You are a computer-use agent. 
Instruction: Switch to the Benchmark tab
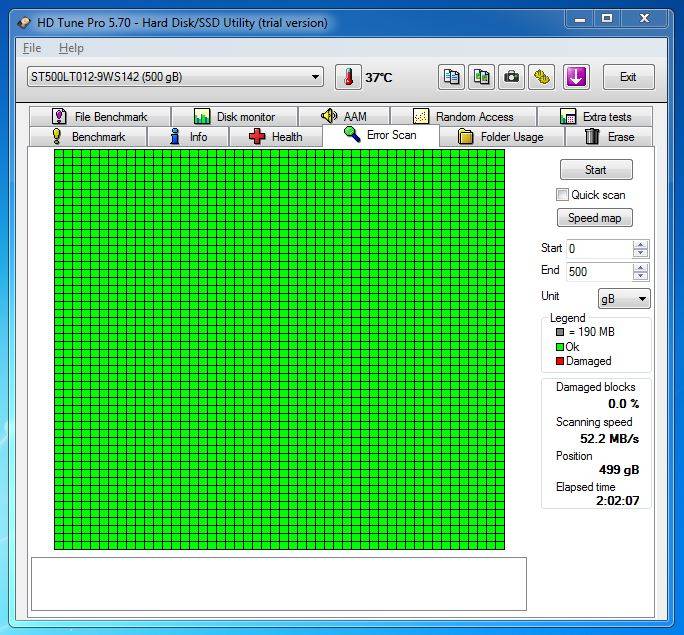[88, 137]
